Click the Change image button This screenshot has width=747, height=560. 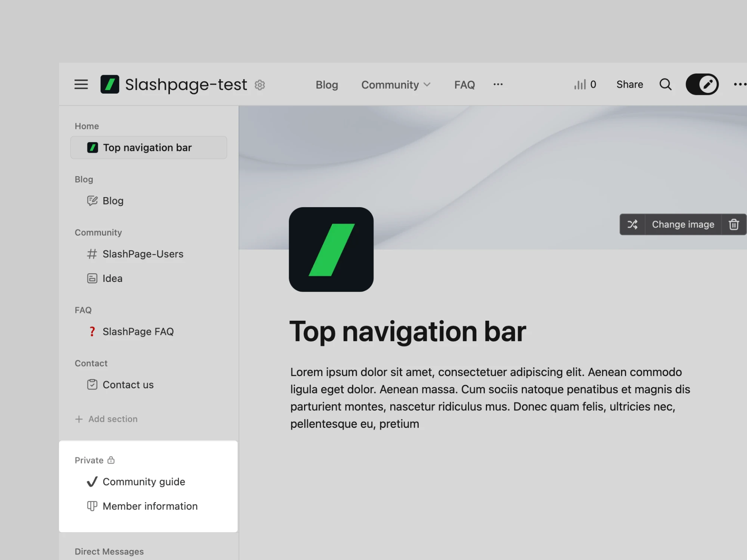(x=683, y=224)
